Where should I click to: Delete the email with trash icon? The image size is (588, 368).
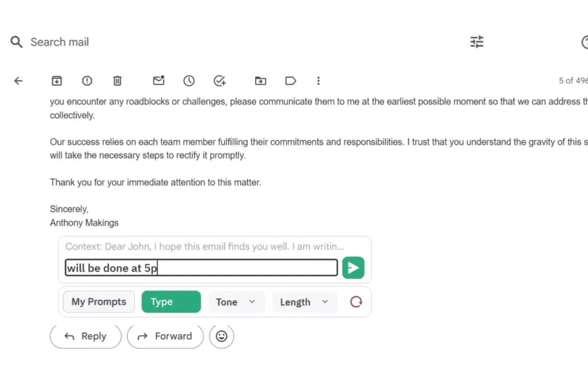118,81
